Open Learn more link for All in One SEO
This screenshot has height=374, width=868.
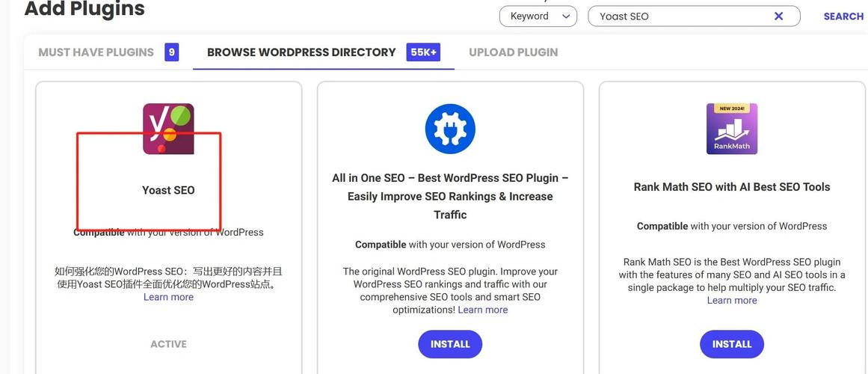pos(483,310)
